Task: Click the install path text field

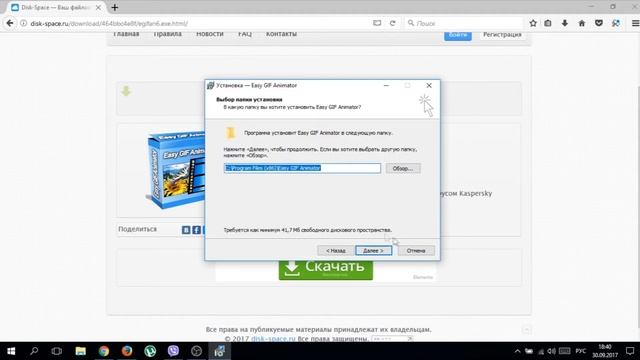Action: [302, 168]
